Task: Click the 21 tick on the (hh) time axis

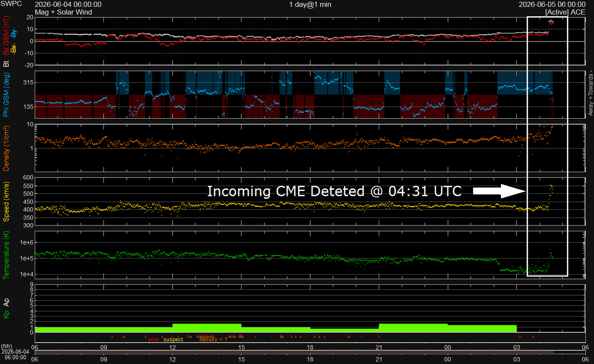Action: pos(379,347)
